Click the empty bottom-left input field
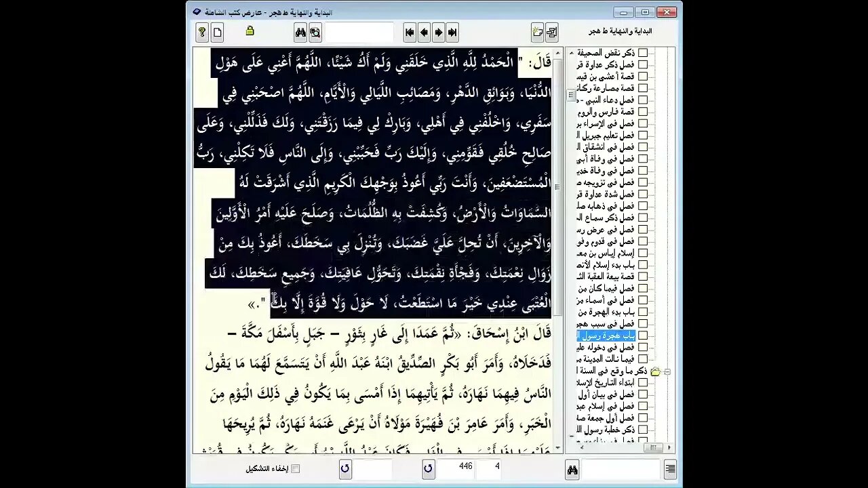Screen dimensions: 868x488 [x=373, y=468]
